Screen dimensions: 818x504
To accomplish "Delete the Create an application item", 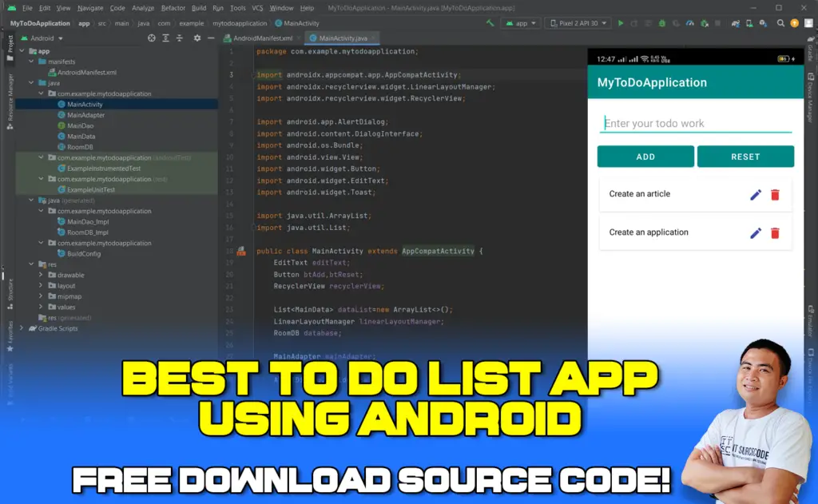I will tap(775, 233).
